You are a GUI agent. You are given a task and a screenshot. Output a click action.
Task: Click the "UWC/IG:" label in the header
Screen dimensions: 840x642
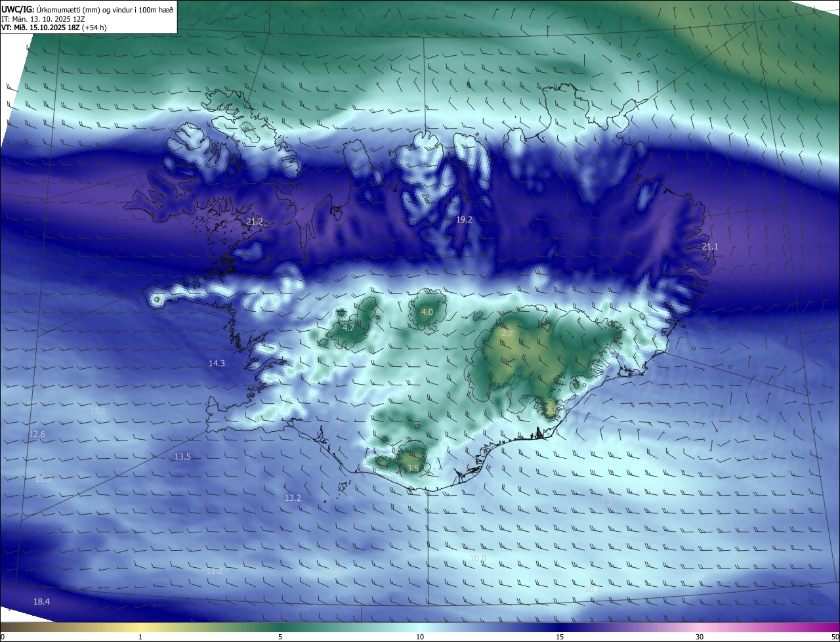[18, 9]
